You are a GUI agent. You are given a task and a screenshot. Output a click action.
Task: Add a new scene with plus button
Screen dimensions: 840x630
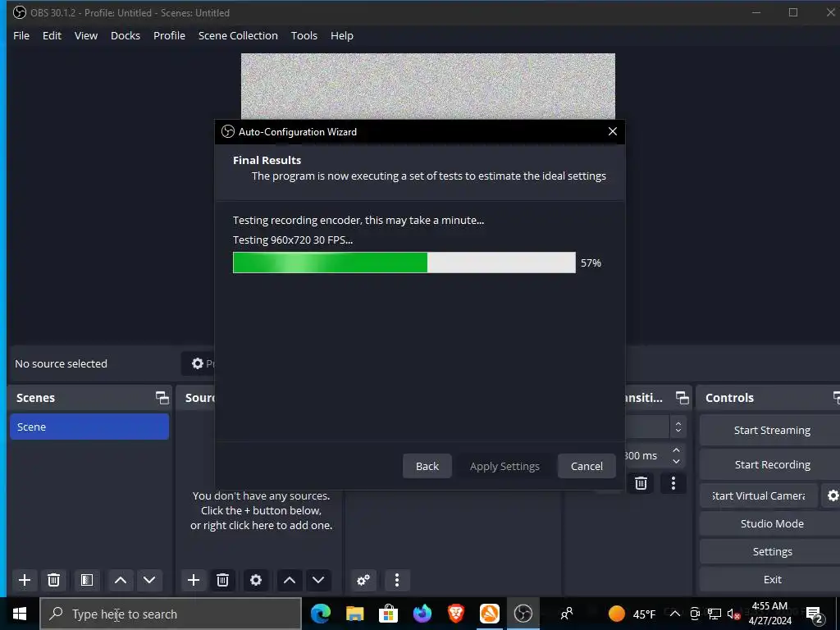point(24,580)
